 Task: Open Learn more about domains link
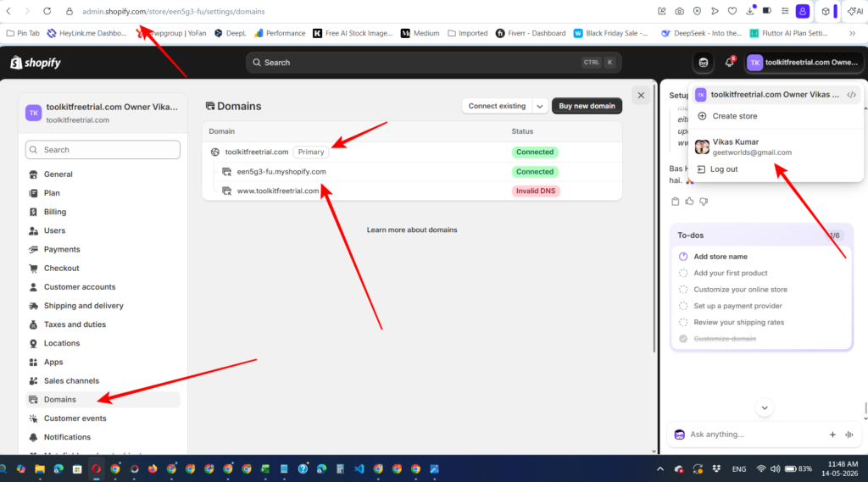(x=412, y=230)
